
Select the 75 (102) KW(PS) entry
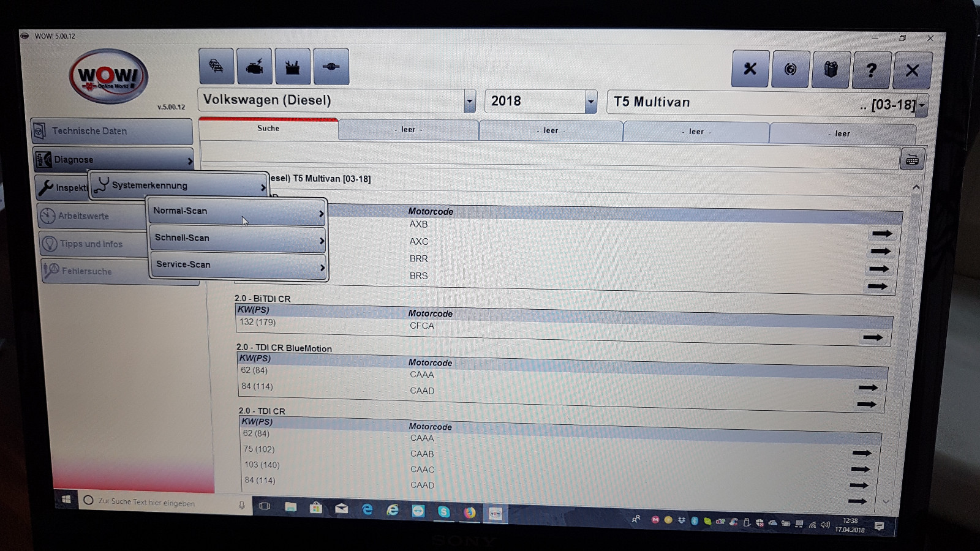[x=259, y=449]
